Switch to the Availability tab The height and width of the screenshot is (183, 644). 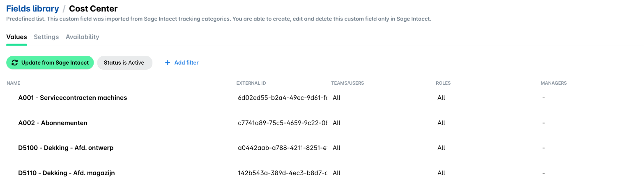pos(83,37)
